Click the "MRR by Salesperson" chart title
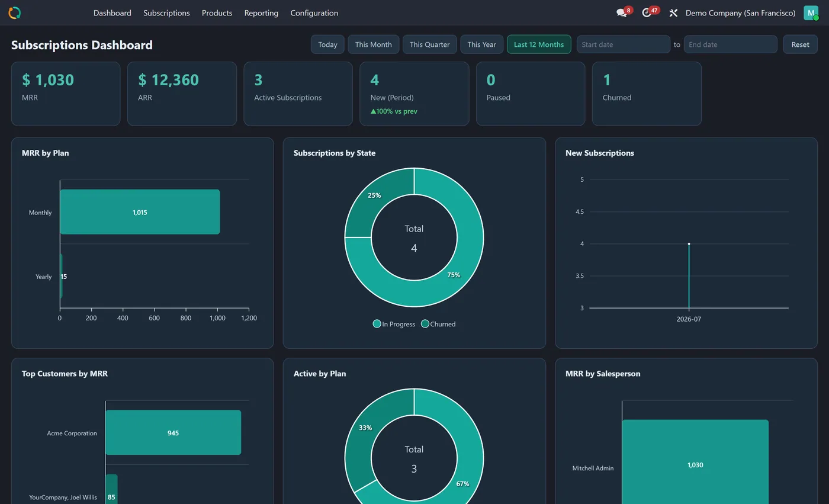 coord(603,374)
